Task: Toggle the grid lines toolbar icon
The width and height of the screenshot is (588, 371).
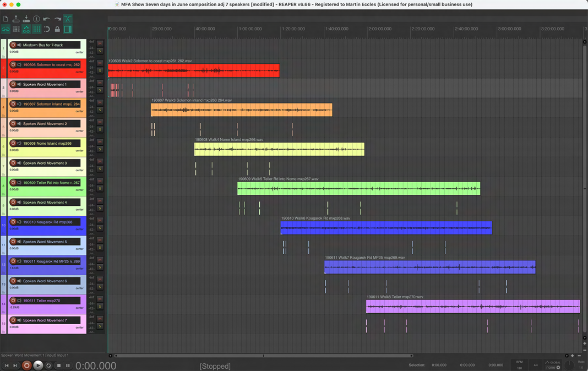Action: click(36, 29)
